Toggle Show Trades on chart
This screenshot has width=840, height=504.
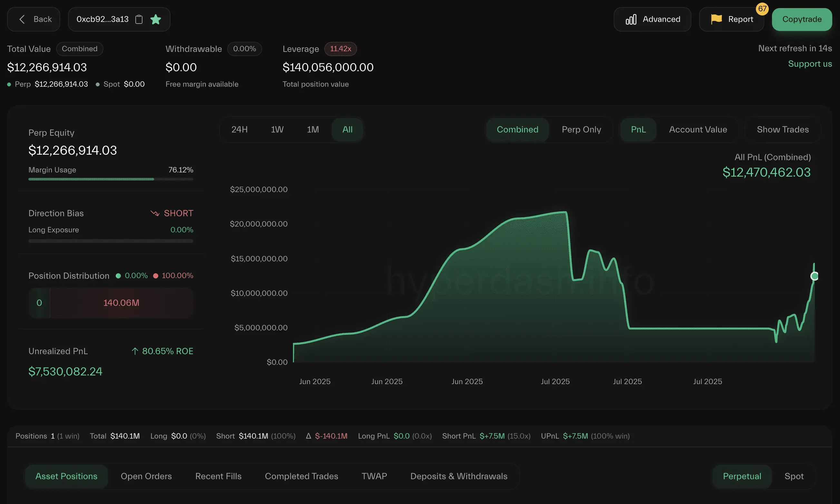tap(783, 130)
